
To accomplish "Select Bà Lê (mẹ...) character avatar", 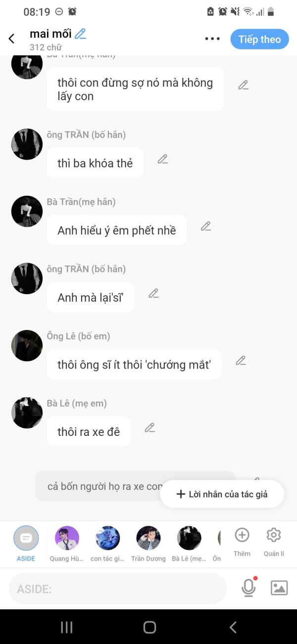I will tap(189, 543).
